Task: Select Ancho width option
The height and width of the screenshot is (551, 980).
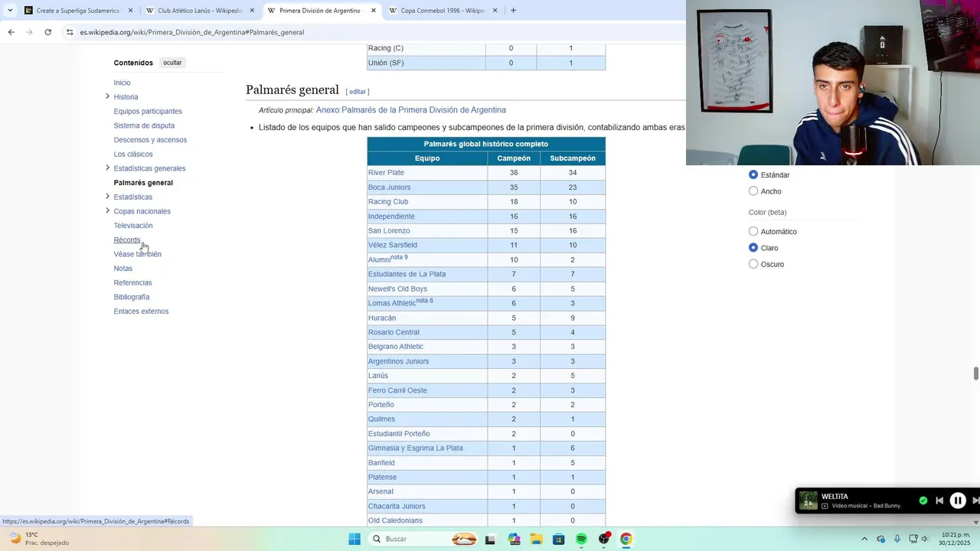Action: pos(753,191)
